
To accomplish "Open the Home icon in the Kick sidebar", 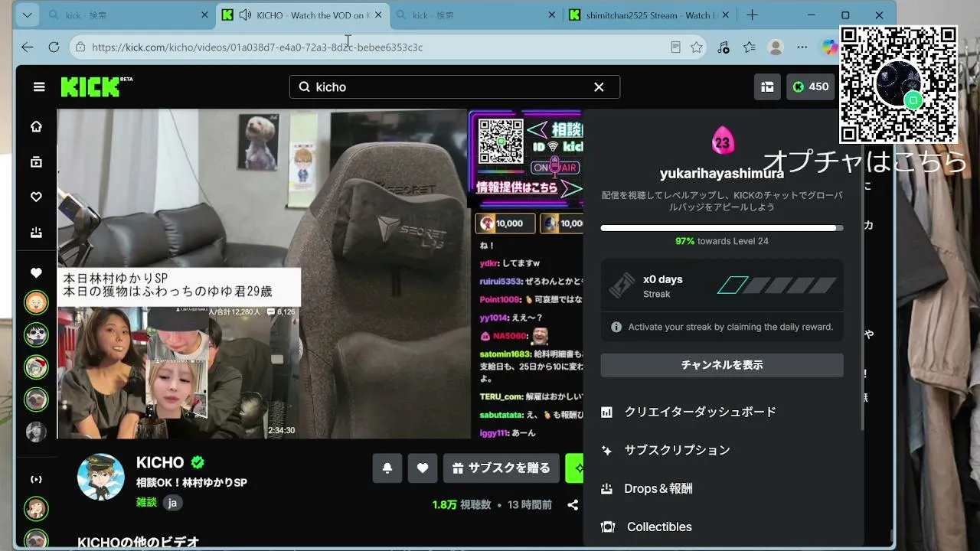I will click(36, 126).
